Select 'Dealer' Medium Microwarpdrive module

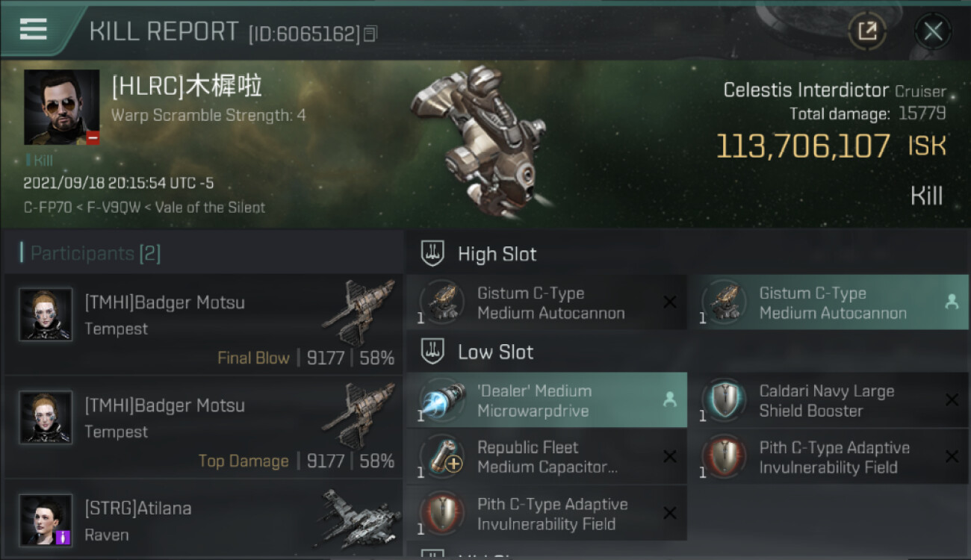546,400
